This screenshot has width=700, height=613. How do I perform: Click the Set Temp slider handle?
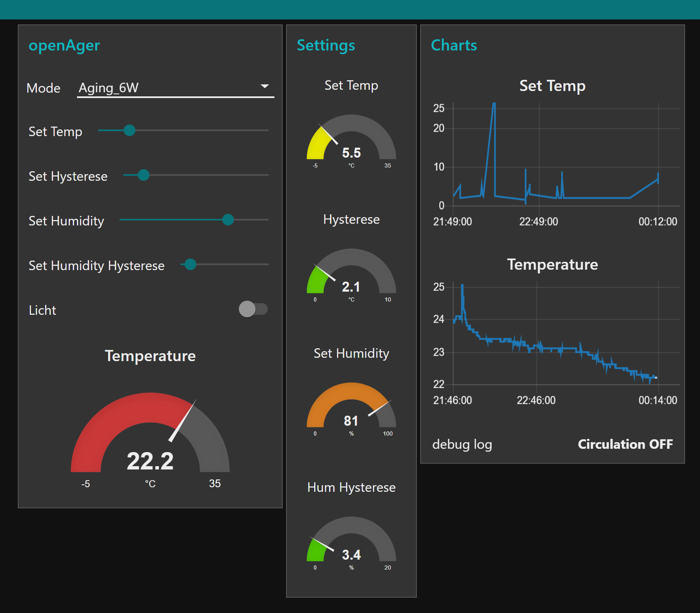130,130
